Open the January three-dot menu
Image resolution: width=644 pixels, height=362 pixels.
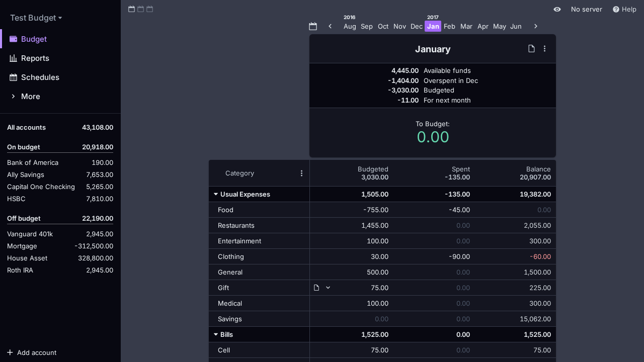tap(544, 49)
